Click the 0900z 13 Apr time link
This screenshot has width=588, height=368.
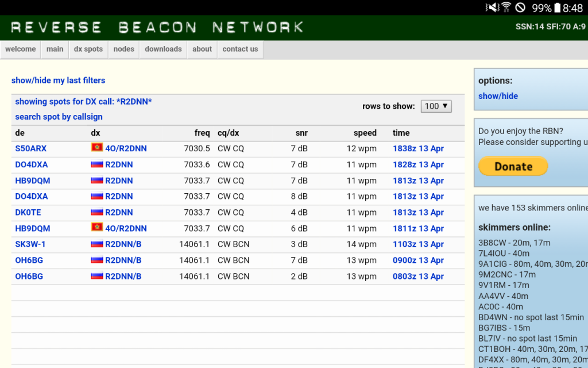pyautogui.click(x=418, y=260)
